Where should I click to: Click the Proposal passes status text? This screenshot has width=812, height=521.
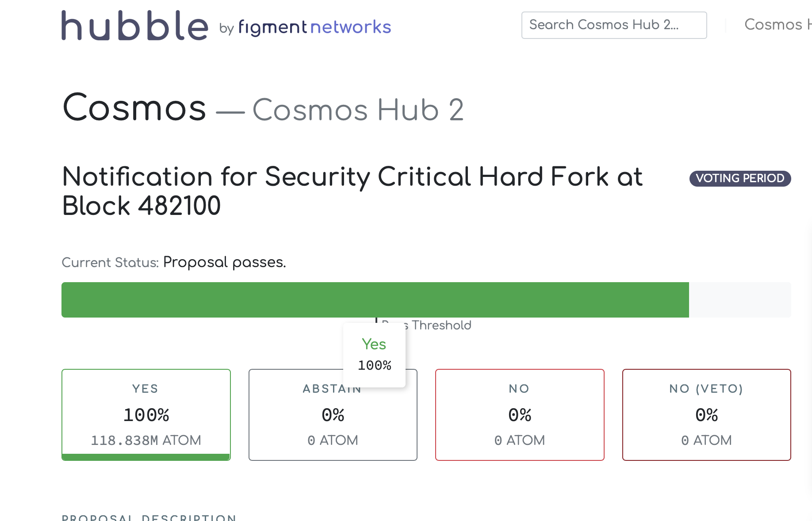click(225, 262)
